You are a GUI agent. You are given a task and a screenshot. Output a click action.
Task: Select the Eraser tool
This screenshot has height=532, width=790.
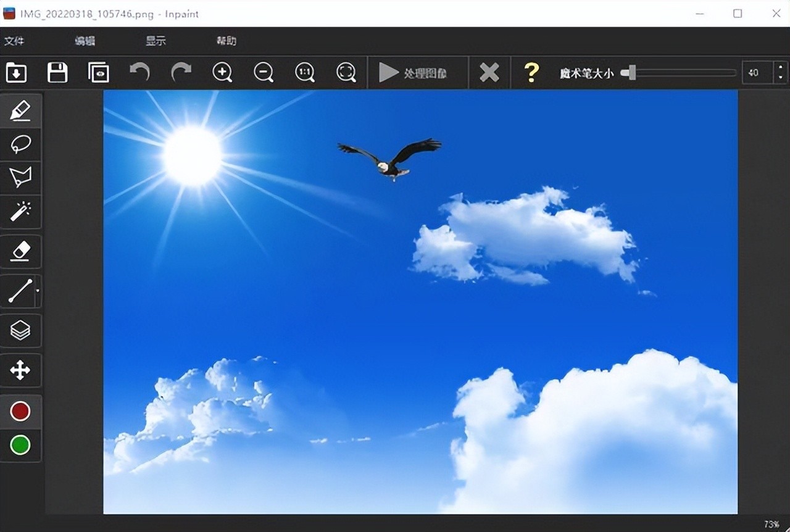point(20,251)
